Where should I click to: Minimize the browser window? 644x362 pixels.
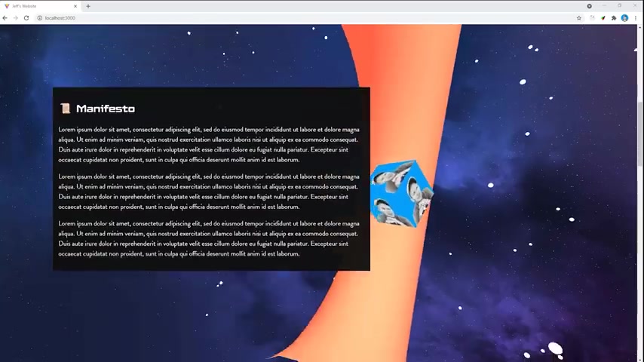coord(604,6)
